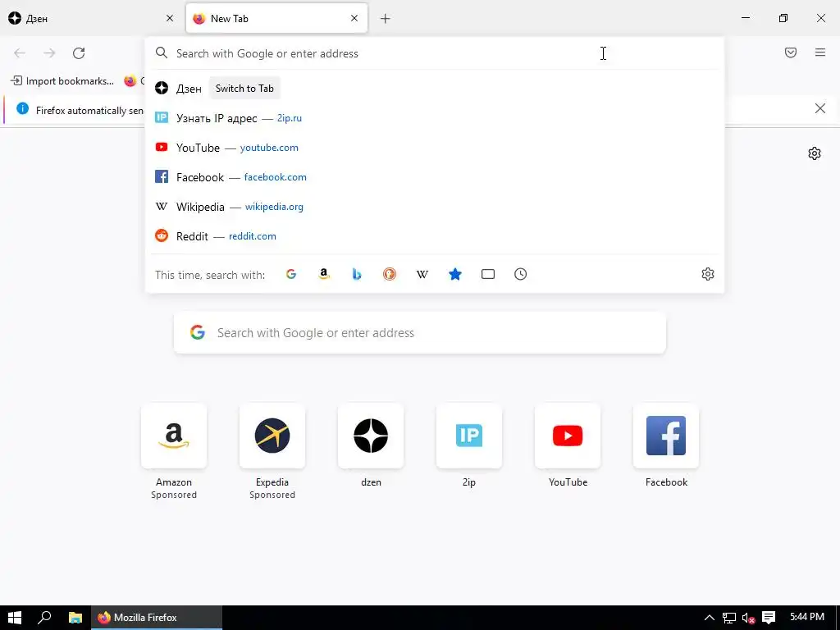Open new tab page personalize gear
Screen dimensions: 840x630
[815, 153]
